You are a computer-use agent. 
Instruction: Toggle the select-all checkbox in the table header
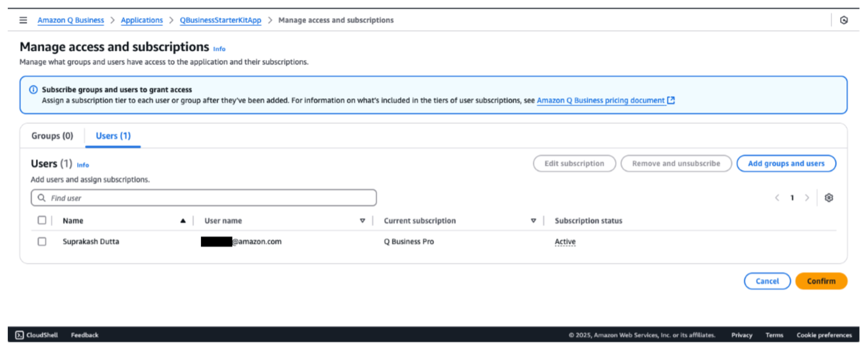pos(42,220)
